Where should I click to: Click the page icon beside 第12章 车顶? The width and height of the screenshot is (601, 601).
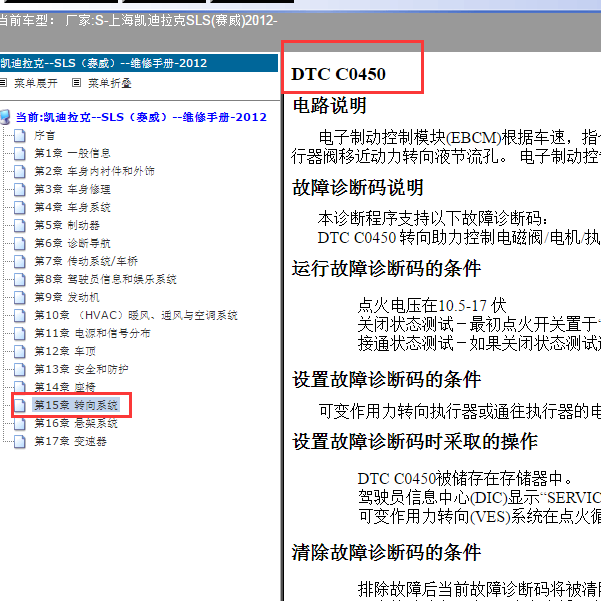(x=20, y=351)
